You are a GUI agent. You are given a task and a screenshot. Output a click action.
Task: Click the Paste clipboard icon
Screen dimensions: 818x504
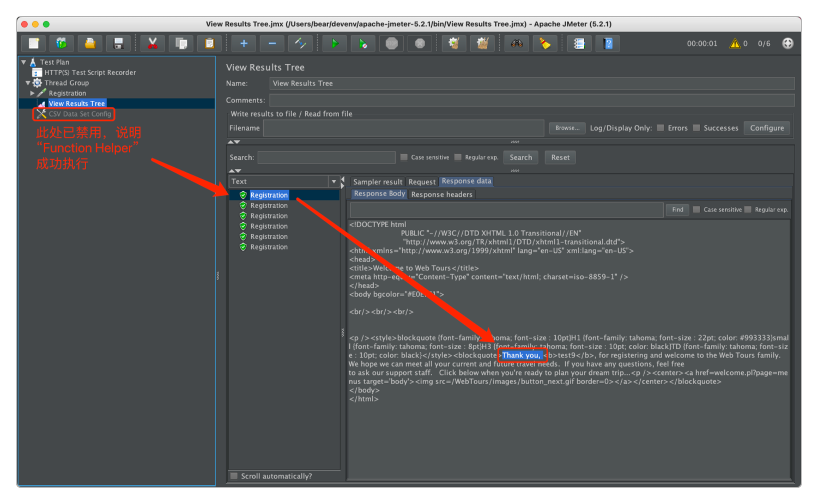click(209, 44)
